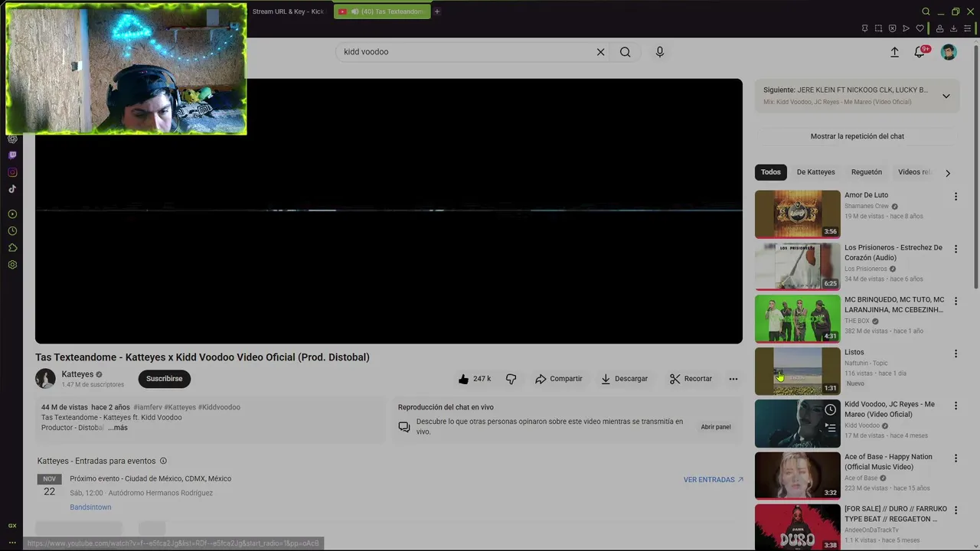Click the voice search microphone icon
The image size is (980, 551).
pyautogui.click(x=660, y=52)
